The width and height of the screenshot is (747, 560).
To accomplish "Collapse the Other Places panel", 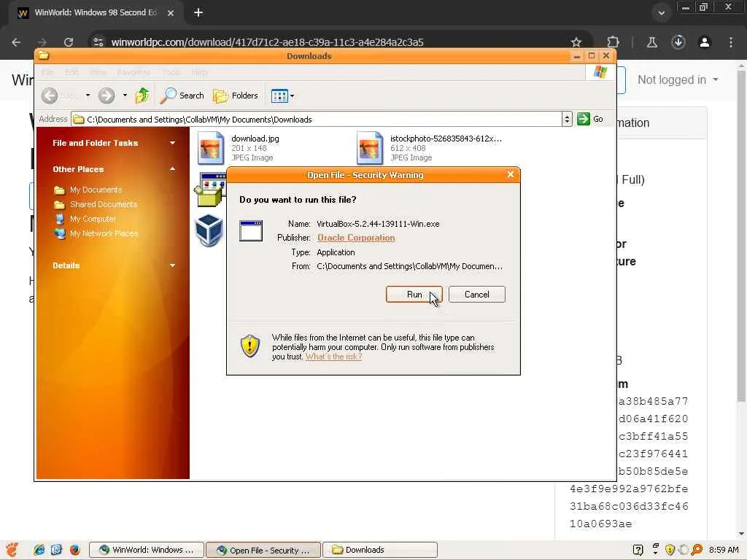I will [x=172, y=169].
